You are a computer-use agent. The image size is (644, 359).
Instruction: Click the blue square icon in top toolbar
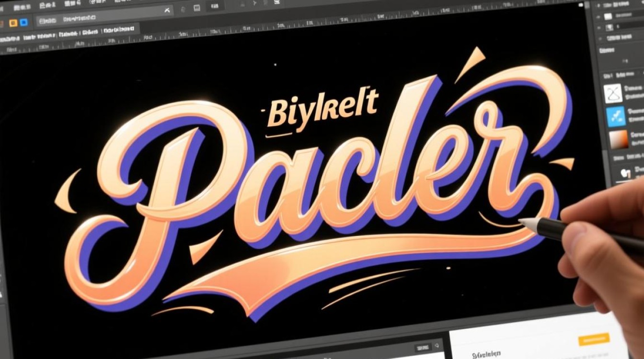[x=23, y=22]
